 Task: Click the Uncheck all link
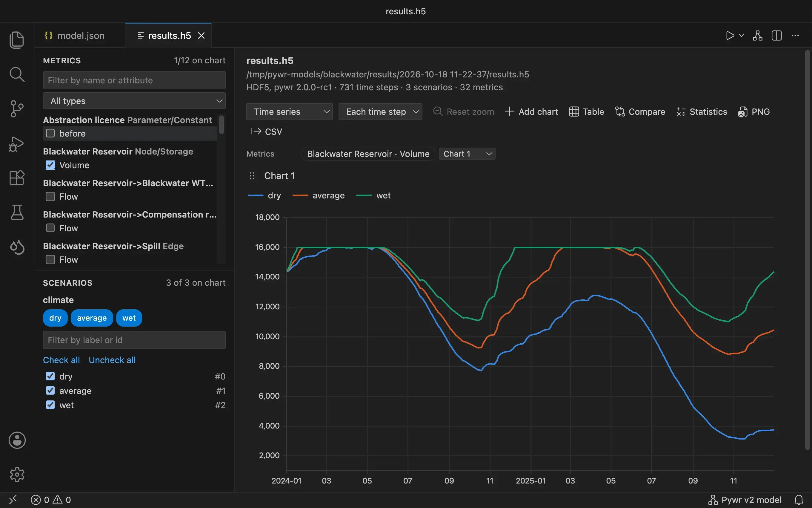point(112,360)
